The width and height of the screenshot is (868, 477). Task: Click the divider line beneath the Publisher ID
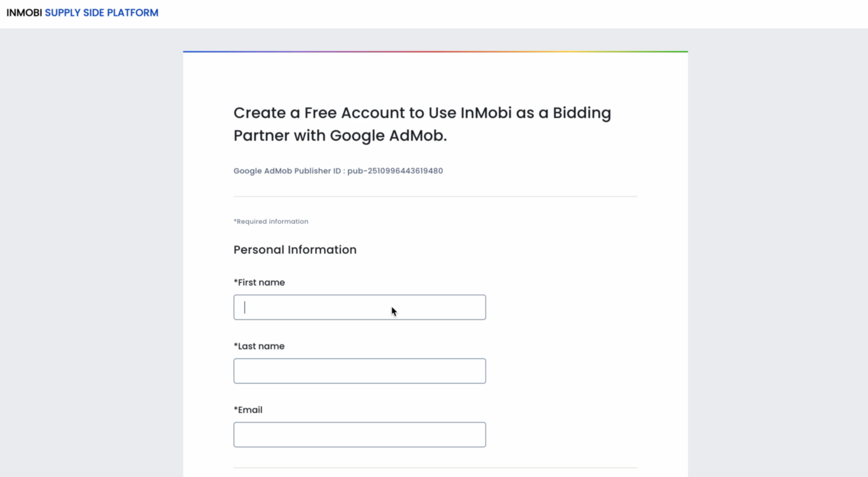pos(435,196)
